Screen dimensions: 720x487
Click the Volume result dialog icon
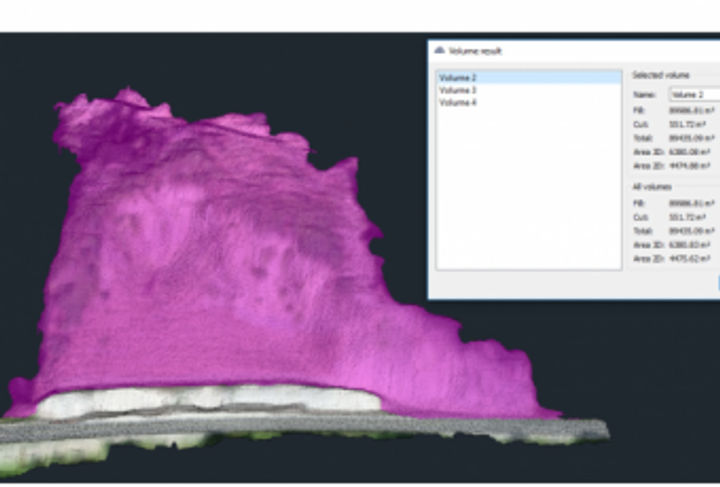pyautogui.click(x=439, y=50)
